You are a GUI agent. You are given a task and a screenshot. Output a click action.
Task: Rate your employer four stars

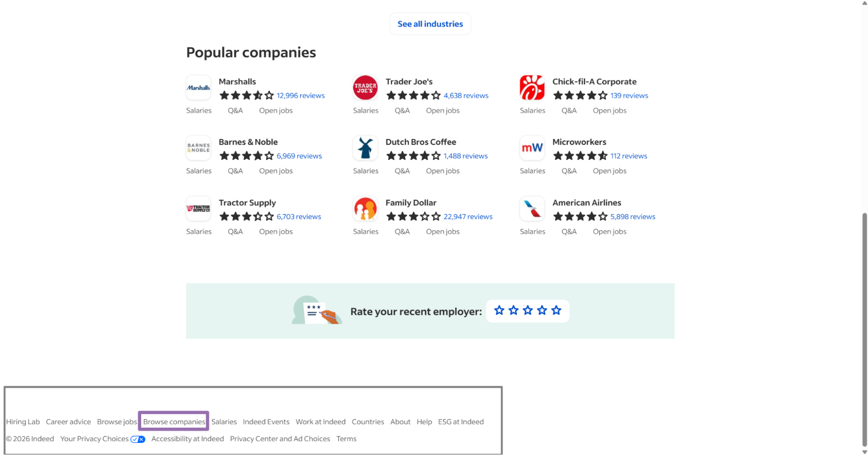tap(542, 310)
